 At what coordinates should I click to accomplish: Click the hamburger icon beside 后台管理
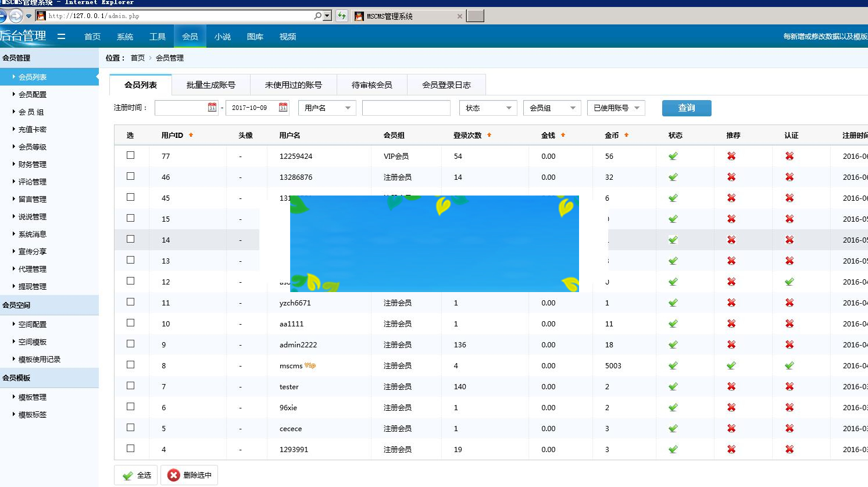coord(62,35)
